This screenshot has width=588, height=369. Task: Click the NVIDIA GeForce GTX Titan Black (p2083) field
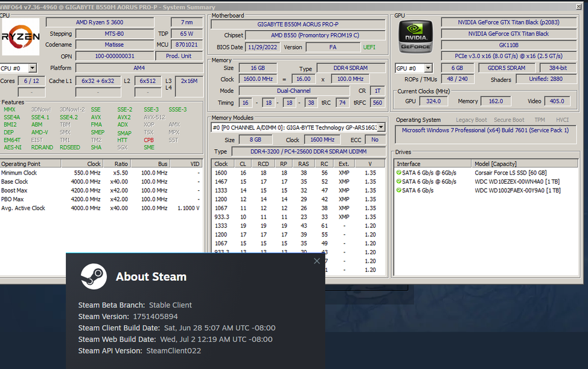point(508,22)
